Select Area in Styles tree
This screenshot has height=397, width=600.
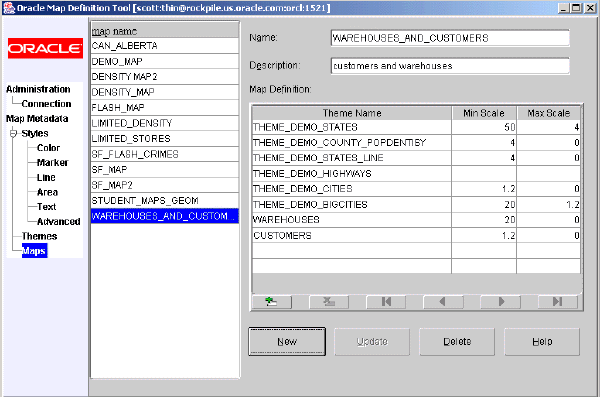pyautogui.click(x=47, y=192)
